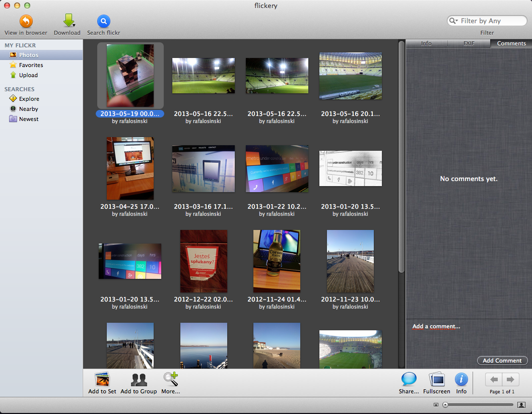
Task: Click the thumbnail size slider
Action: (478, 405)
